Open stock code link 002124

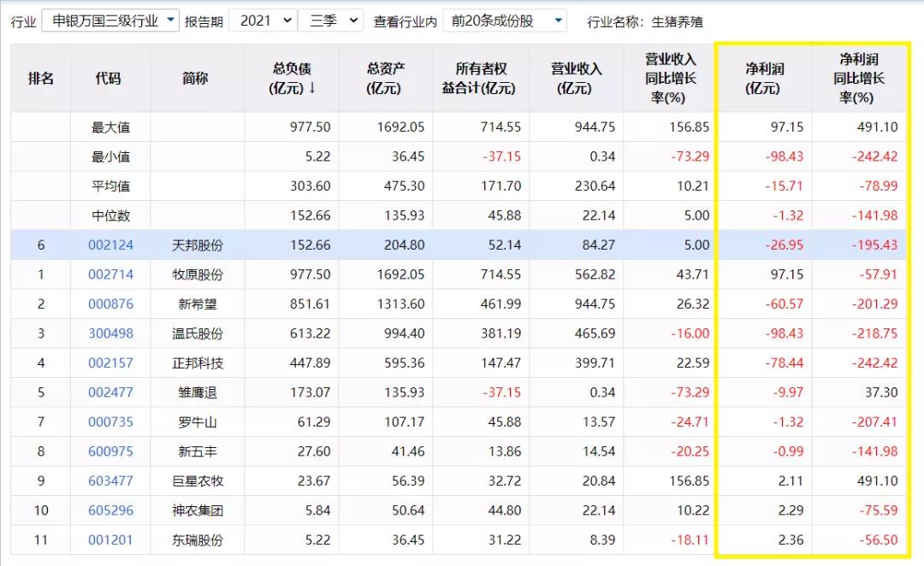110,245
